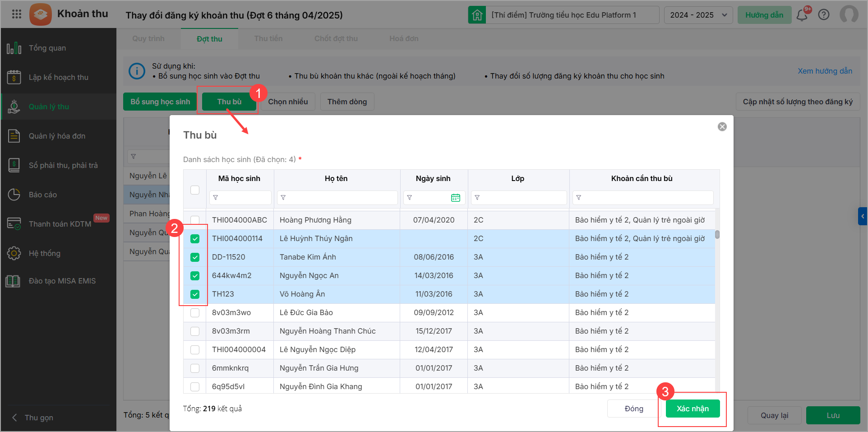The width and height of the screenshot is (868, 432).
Task: Open the help question mark icon
Action: click(824, 15)
